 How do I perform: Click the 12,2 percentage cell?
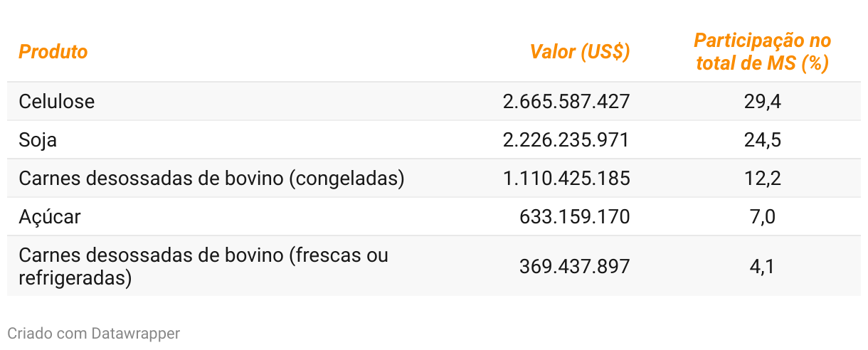pos(763,179)
